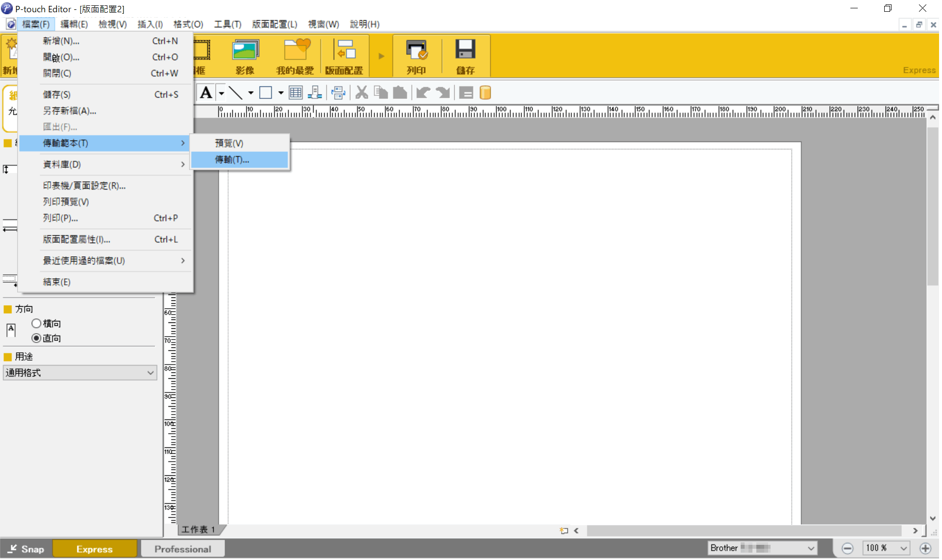Open the 編輯(E) menu
The height and width of the screenshot is (560, 942).
pos(74,24)
